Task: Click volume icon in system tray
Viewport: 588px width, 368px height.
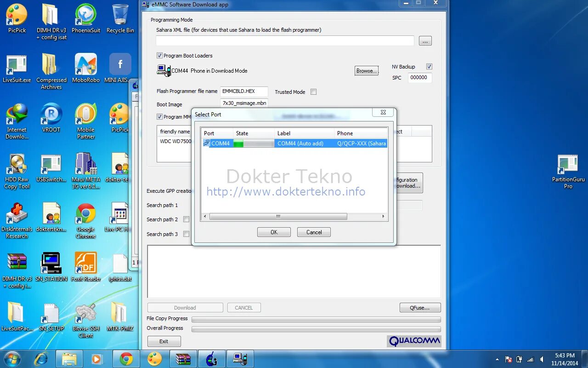Action: [x=542, y=359]
